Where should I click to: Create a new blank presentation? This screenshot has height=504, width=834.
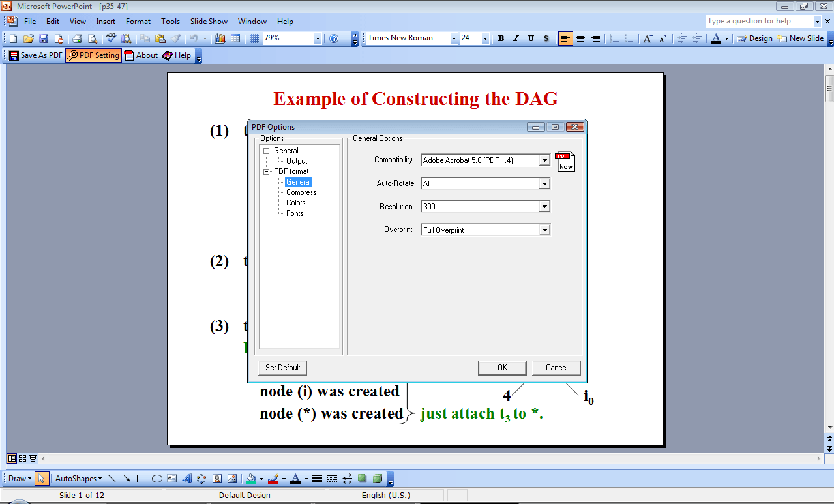[13, 38]
